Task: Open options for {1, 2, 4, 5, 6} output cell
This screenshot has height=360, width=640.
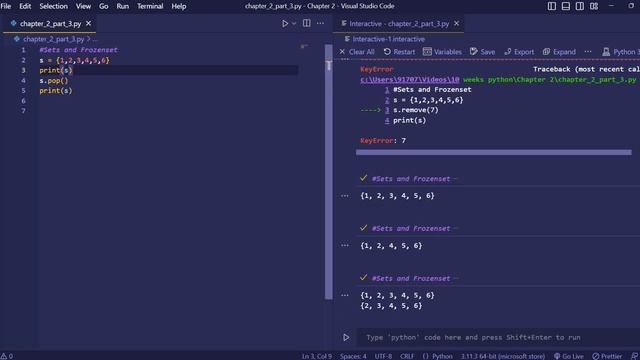Action: tap(345, 246)
